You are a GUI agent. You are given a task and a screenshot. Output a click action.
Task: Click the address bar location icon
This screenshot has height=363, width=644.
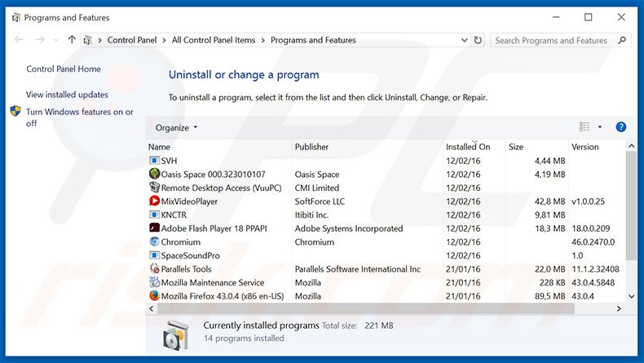(x=87, y=40)
